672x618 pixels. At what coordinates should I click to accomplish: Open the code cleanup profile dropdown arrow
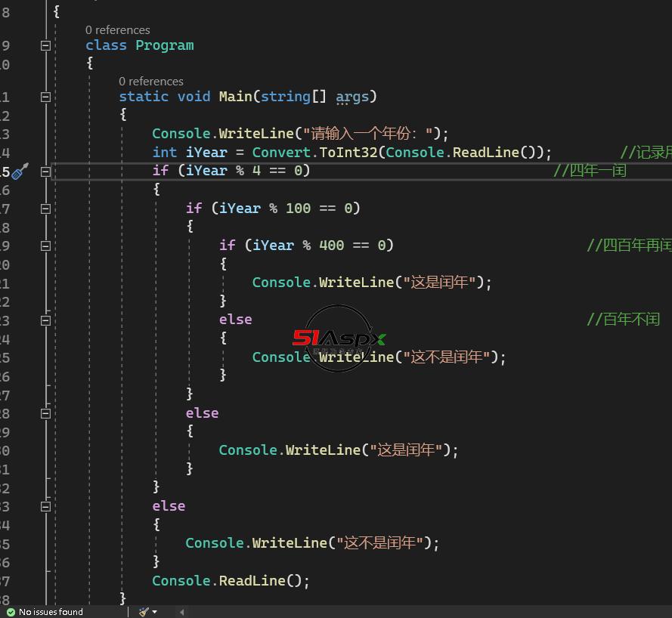pos(155,611)
